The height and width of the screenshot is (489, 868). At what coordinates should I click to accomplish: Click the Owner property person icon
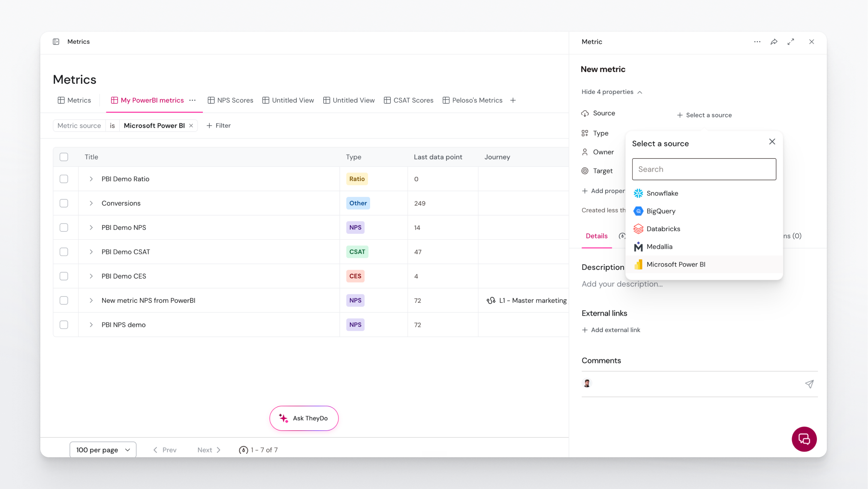[585, 152]
